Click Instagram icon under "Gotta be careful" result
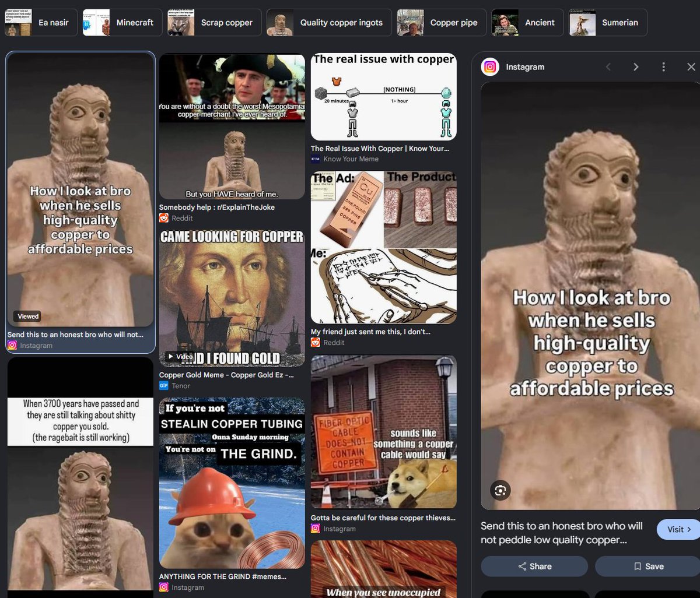Viewport: 700px width, 598px height. pyautogui.click(x=316, y=529)
